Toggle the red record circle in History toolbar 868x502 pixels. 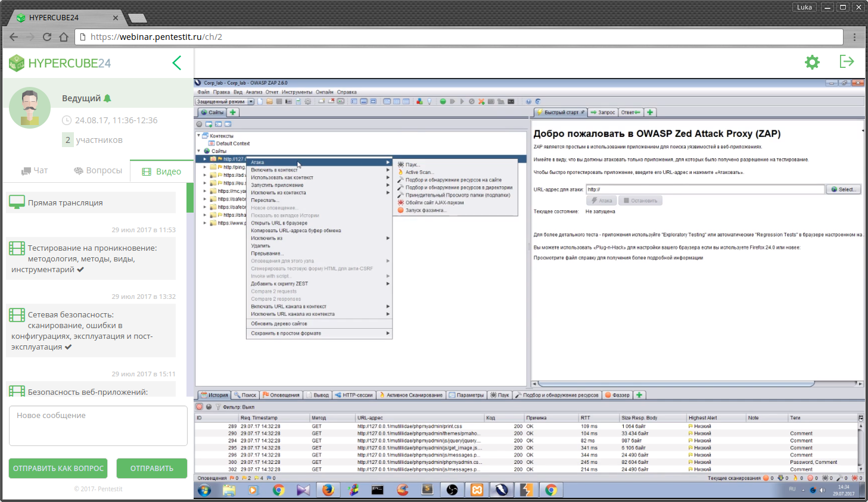pyautogui.click(x=200, y=407)
